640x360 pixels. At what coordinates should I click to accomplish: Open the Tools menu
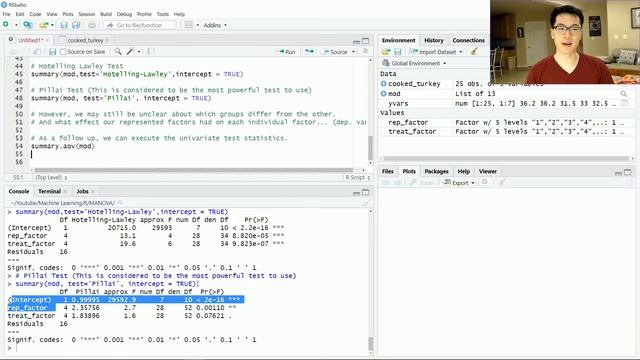(162, 14)
